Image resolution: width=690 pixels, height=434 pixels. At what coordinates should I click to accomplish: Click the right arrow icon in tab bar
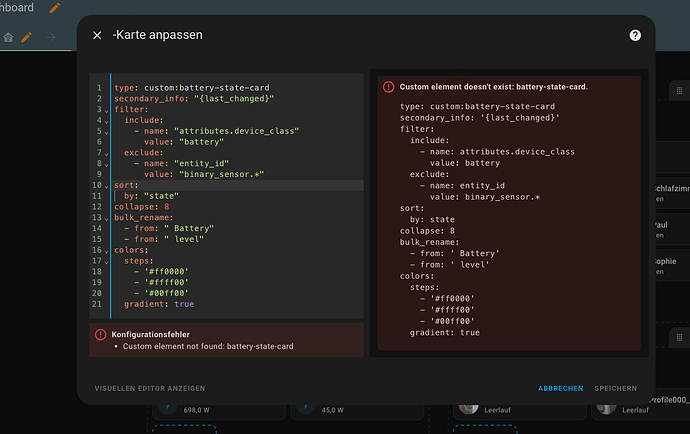(x=51, y=37)
